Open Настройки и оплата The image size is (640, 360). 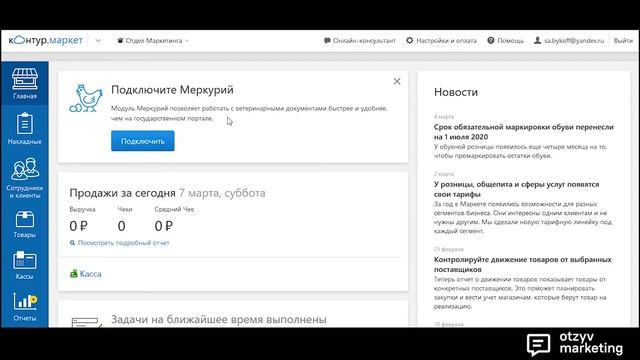(x=441, y=40)
